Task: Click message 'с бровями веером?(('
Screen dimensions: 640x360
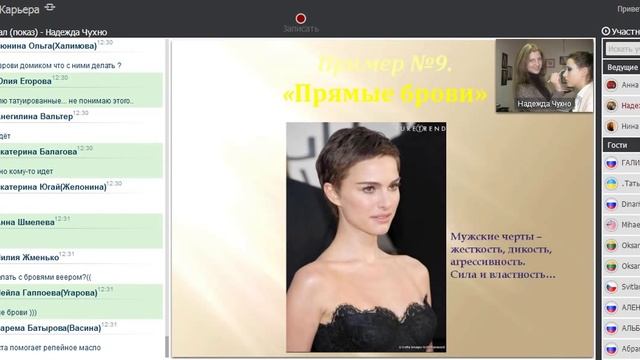Action: point(45,277)
